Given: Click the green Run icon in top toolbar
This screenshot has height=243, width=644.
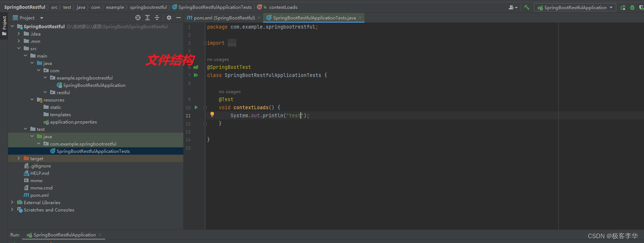Looking at the screenshot, I should (x=623, y=7).
